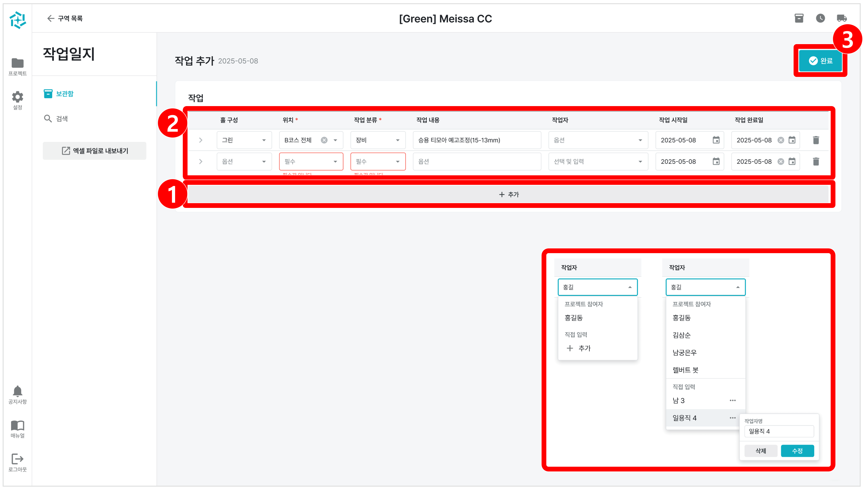Select 보관함 in the sidebar menu
Viewport: 868px width, 490px height.
pos(64,94)
